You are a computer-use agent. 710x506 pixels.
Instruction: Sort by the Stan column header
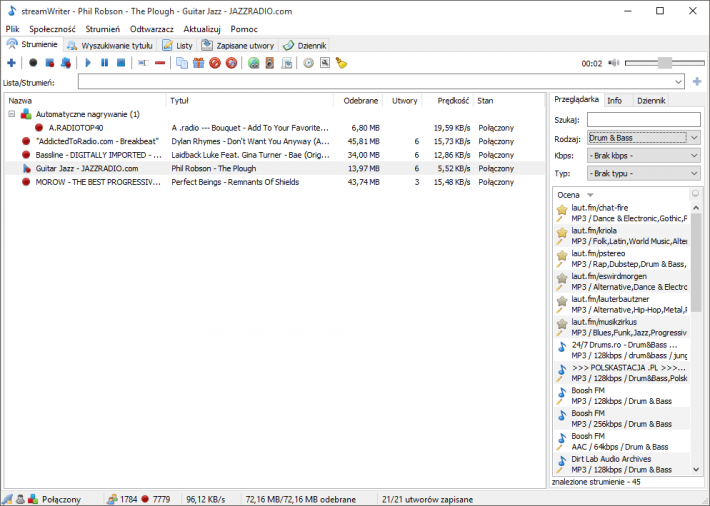[509, 101]
